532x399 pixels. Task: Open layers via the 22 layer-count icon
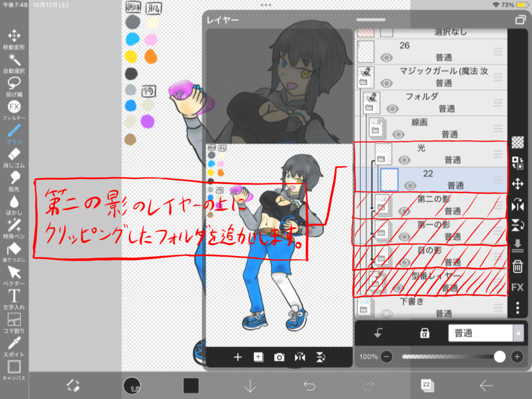(427, 385)
